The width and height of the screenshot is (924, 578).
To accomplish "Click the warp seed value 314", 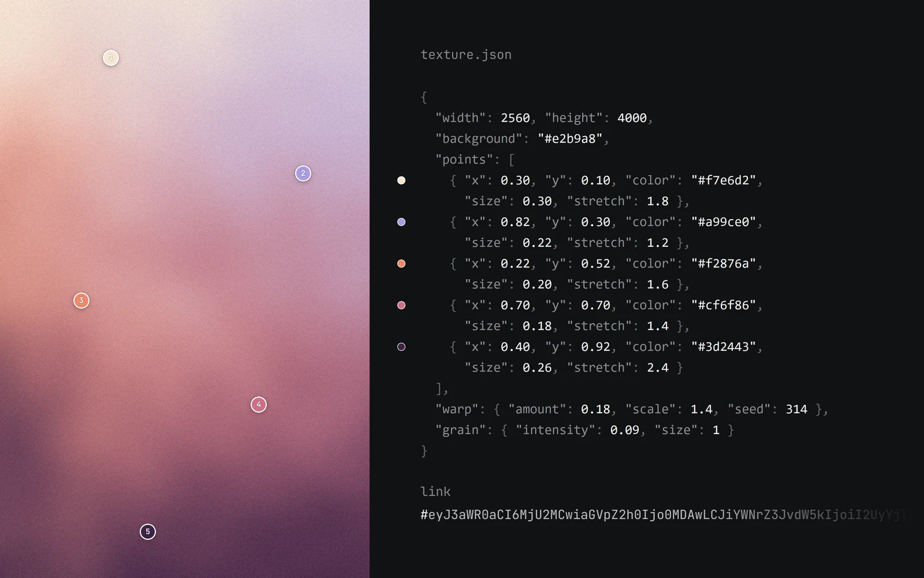I will tap(796, 409).
